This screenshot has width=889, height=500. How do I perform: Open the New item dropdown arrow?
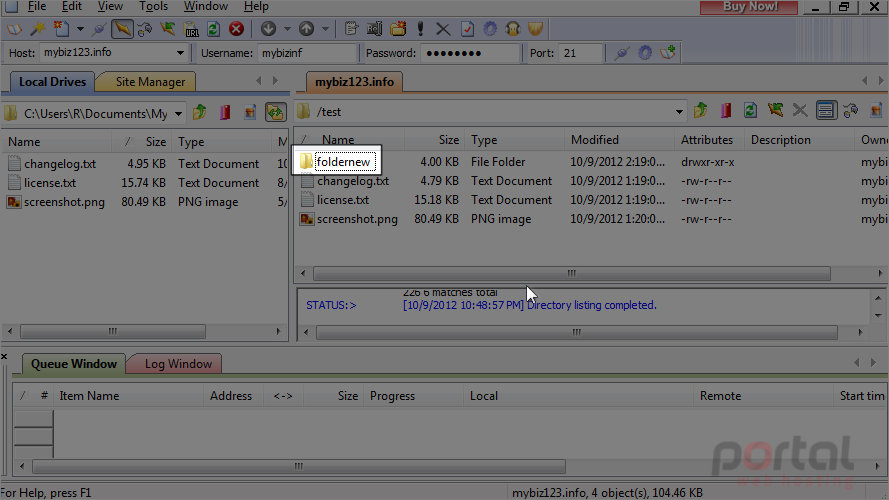pyautogui.click(x=80, y=29)
